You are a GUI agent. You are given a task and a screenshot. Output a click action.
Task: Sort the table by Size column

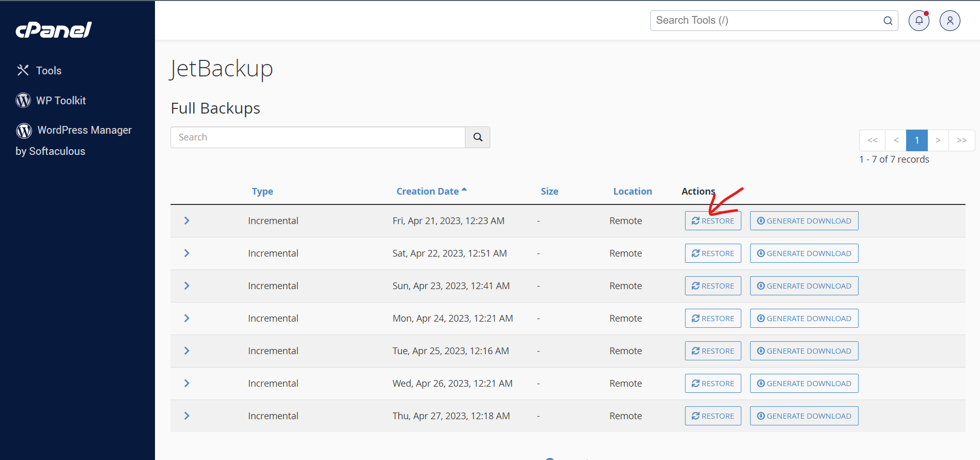[x=550, y=192]
